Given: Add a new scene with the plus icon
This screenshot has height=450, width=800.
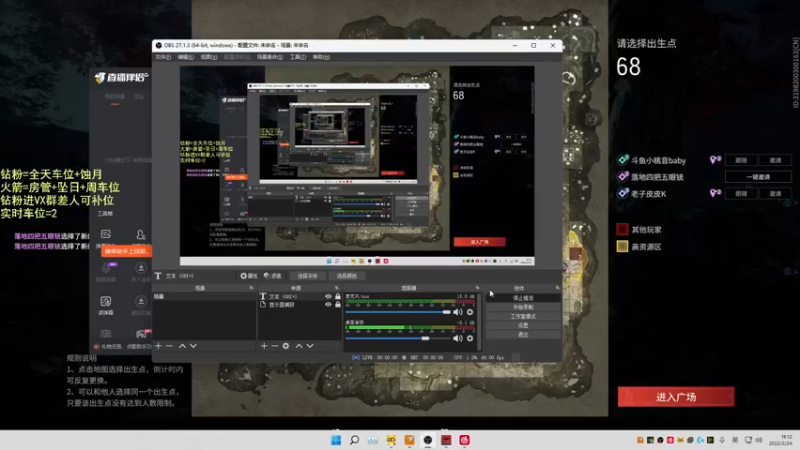Looking at the screenshot, I should 158,346.
